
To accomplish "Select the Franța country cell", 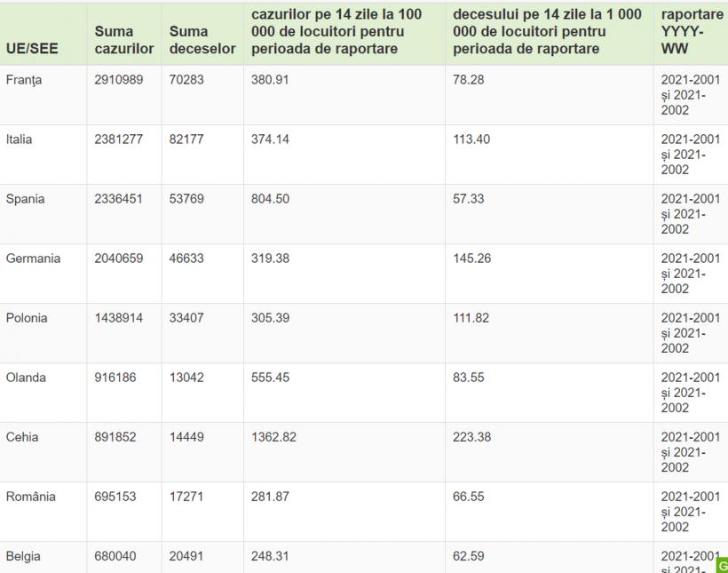I will [24, 80].
